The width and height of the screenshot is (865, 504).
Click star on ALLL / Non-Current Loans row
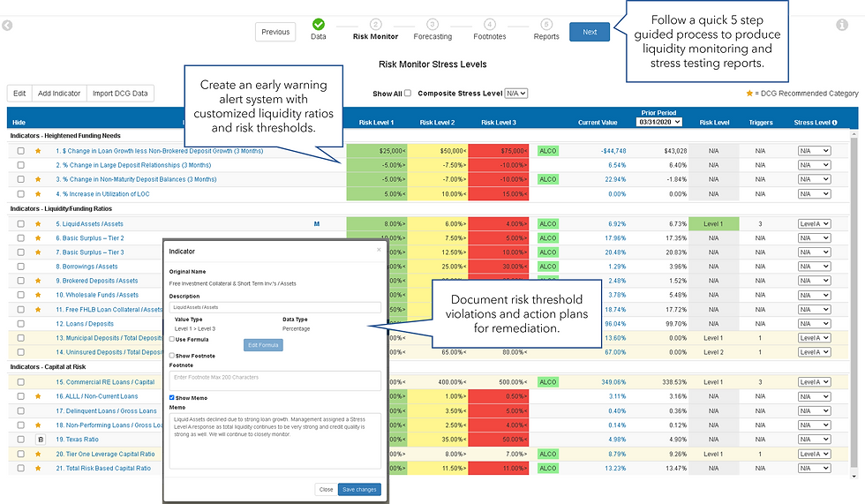pyautogui.click(x=38, y=396)
